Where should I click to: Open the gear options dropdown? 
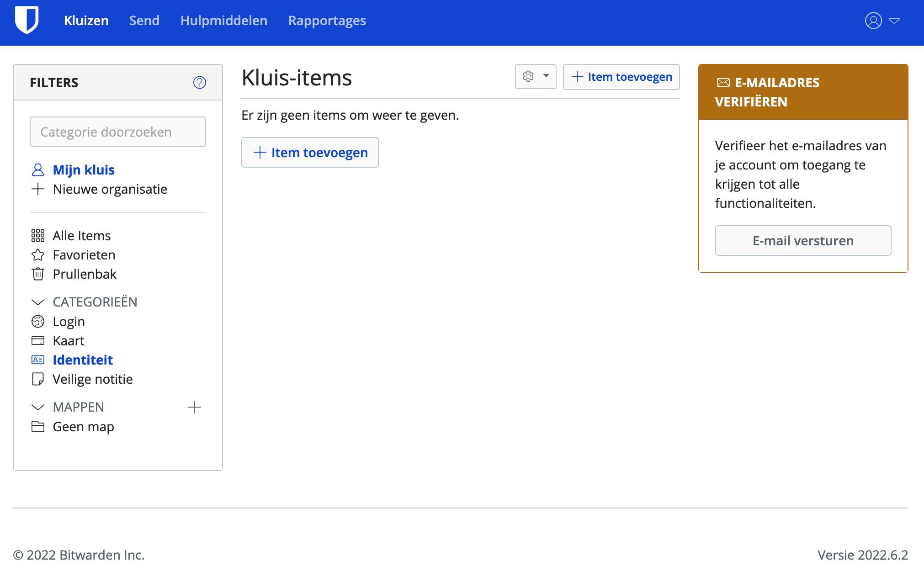[535, 77]
